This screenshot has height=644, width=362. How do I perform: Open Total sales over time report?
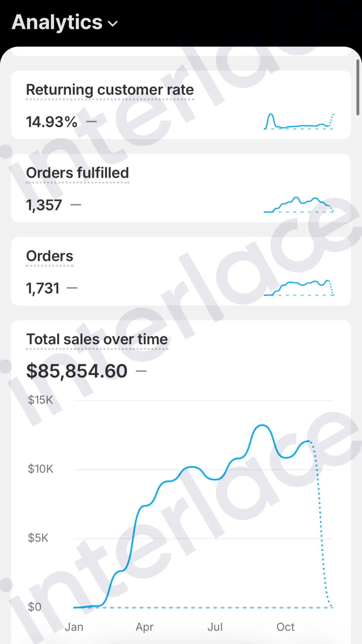[x=97, y=339]
